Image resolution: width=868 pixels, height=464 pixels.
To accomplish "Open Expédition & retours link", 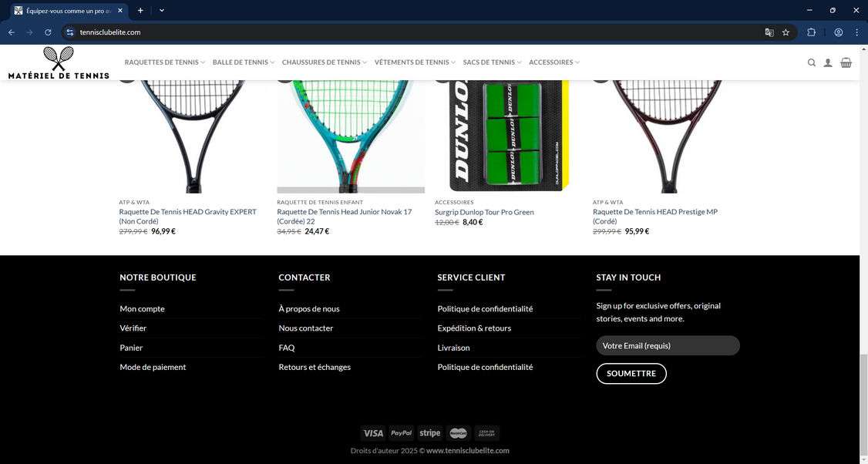I will [474, 328].
